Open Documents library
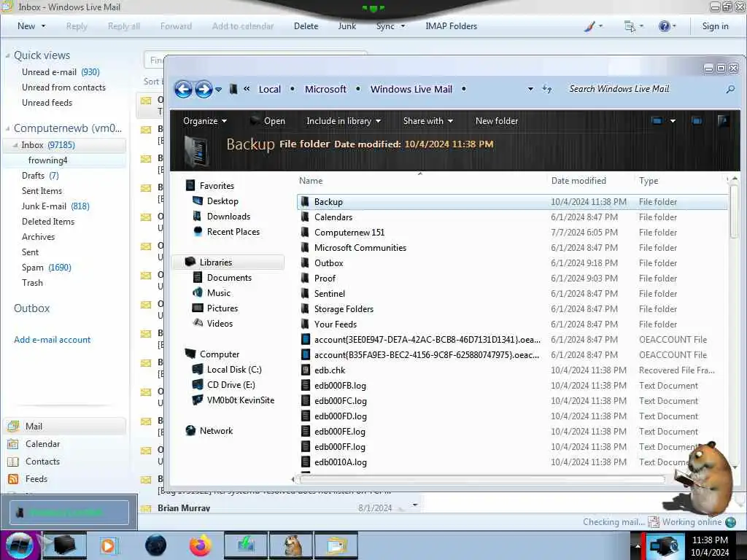747x560 pixels. click(x=228, y=278)
